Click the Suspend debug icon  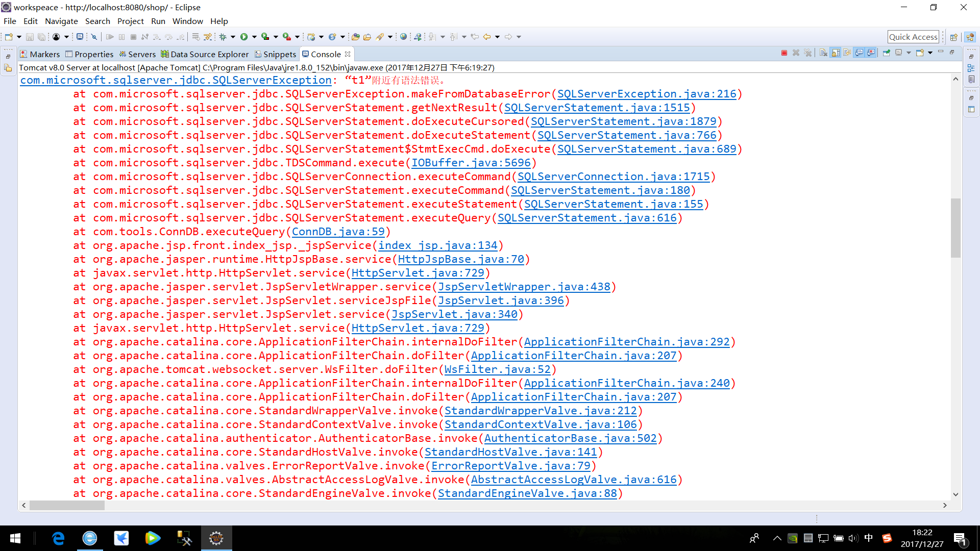point(121,37)
